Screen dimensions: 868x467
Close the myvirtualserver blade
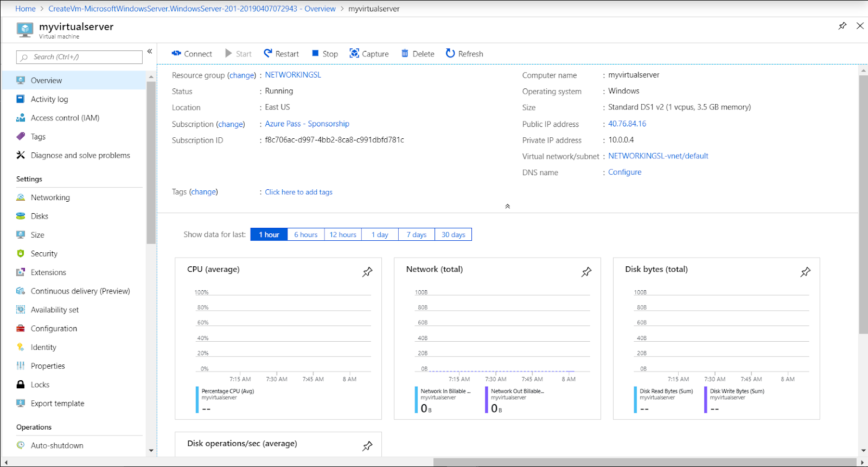[x=860, y=25]
